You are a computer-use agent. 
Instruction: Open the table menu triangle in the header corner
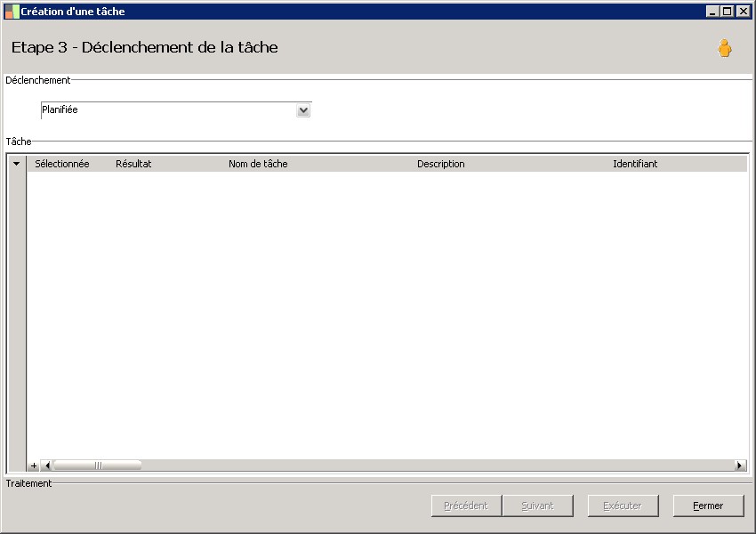(x=16, y=164)
